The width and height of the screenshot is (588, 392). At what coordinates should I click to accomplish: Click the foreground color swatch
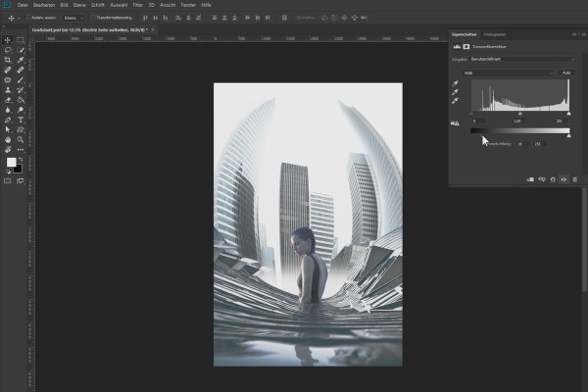click(x=11, y=162)
